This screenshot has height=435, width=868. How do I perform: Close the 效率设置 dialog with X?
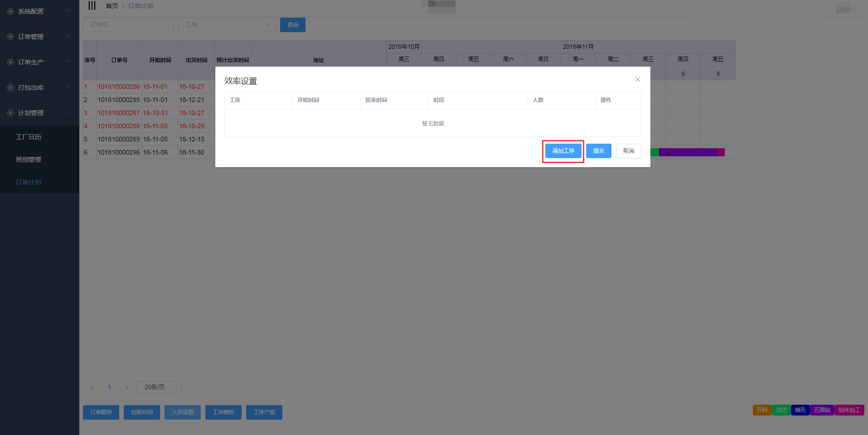tap(637, 79)
